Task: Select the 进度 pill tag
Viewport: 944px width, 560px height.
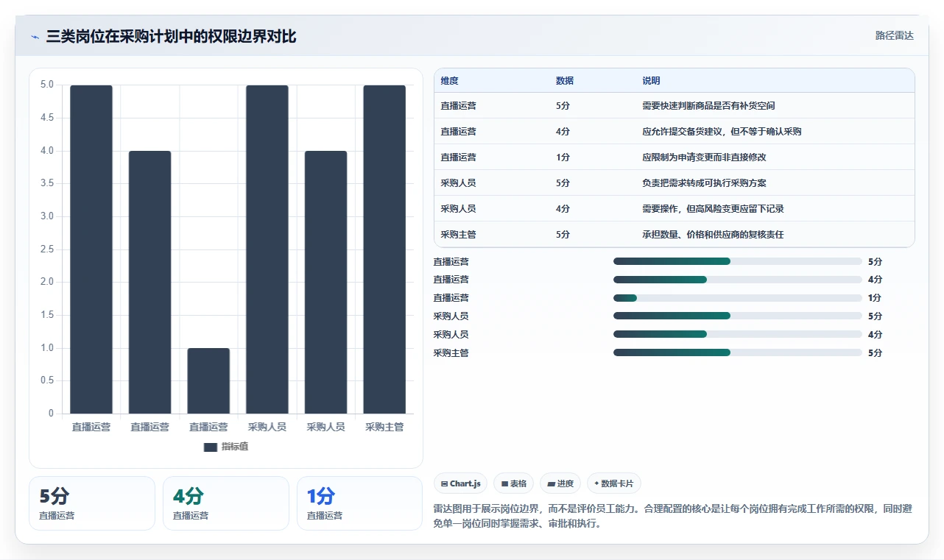Action: pyautogui.click(x=560, y=483)
